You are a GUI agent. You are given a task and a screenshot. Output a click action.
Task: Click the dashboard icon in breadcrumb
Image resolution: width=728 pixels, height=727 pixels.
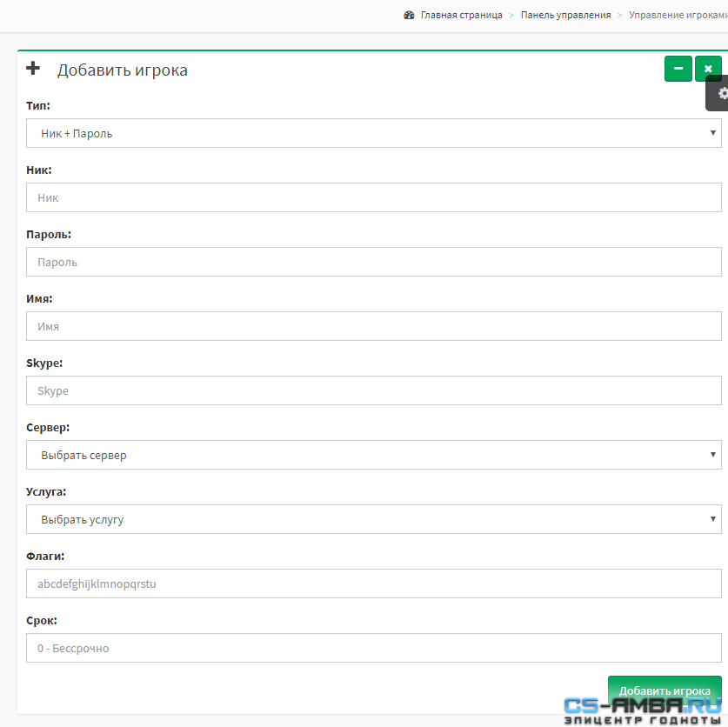click(x=409, y=15)
